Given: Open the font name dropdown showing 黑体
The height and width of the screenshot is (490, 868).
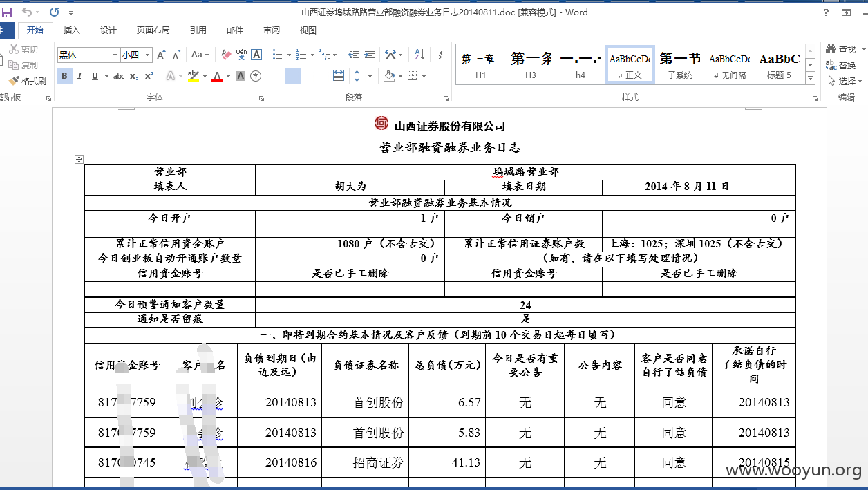Looking at the screenshot, I should pos(115,55).
